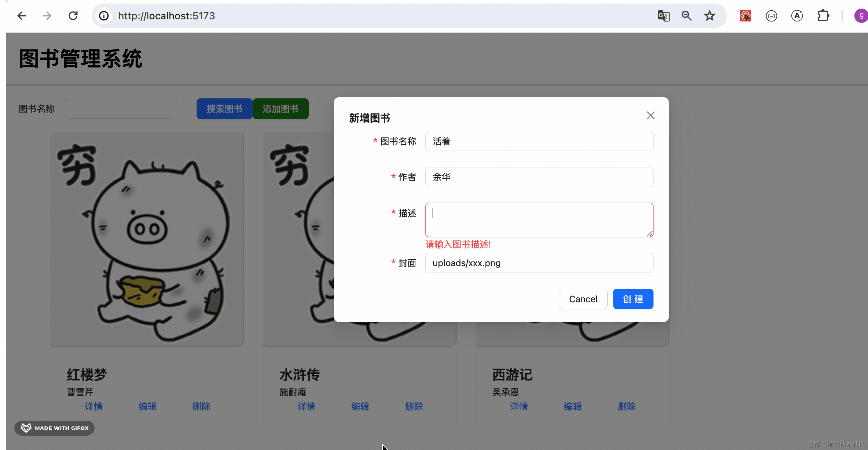This screenshot has width=868, height=450.
Task: Click the site information icon
Action: [104, 16]
